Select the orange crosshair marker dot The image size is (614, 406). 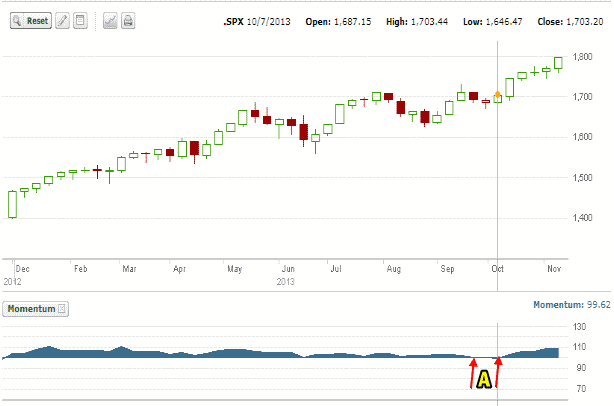(498, 94)
